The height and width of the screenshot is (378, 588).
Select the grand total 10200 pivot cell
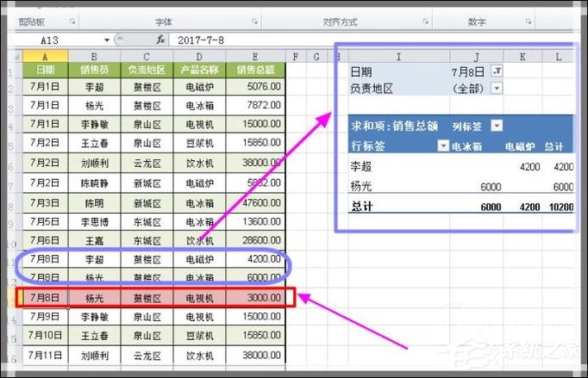pyautogui.click(x=563, y=207)
